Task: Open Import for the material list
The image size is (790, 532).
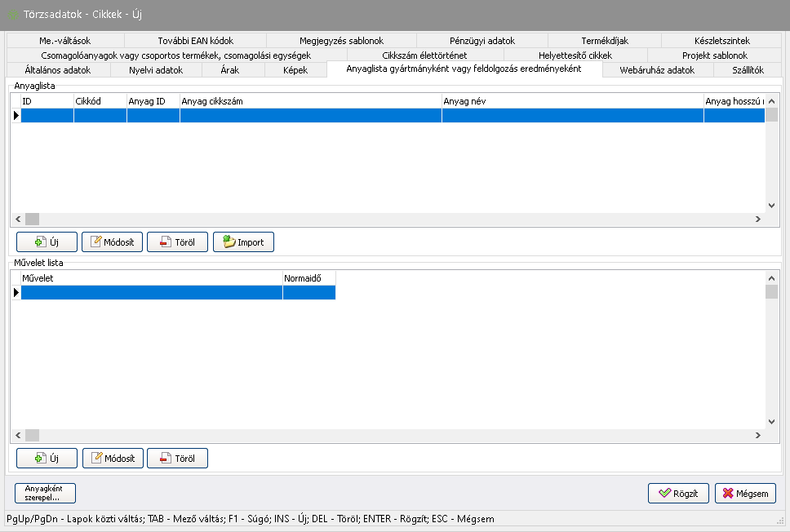Action: [x=243, y=242]
